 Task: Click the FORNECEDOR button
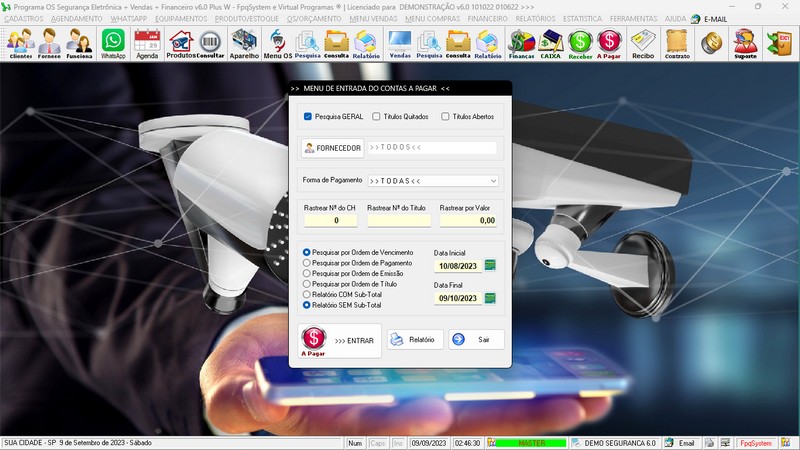pyautogui.click(x=332, y=148)
